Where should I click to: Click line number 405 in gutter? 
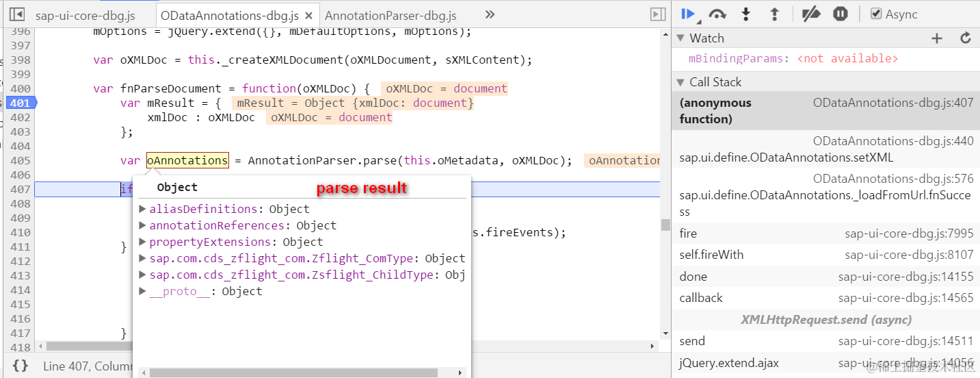[21, 160]
